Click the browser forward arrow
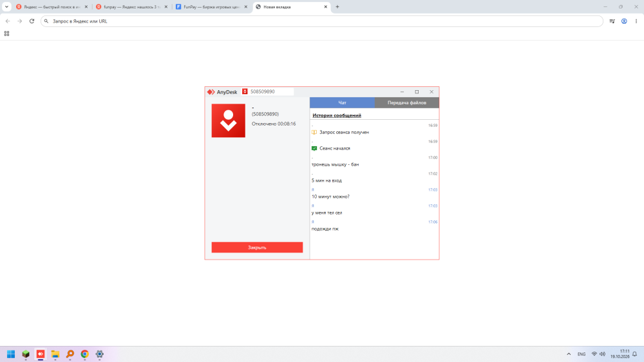Screen dimensions: 644x362 coord(20,21)
